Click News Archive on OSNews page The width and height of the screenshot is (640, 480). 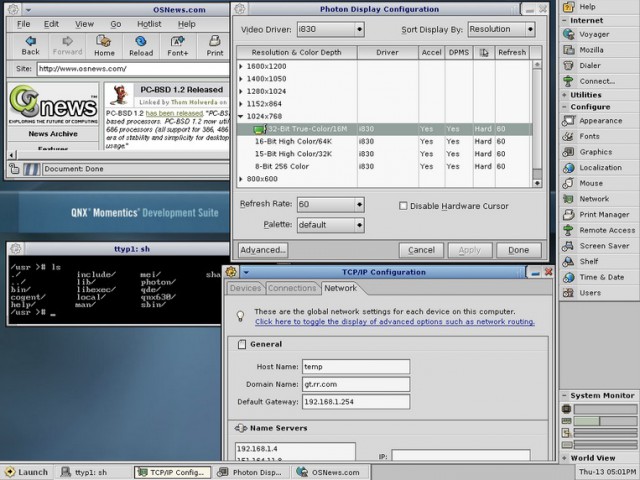pos(53,134)
